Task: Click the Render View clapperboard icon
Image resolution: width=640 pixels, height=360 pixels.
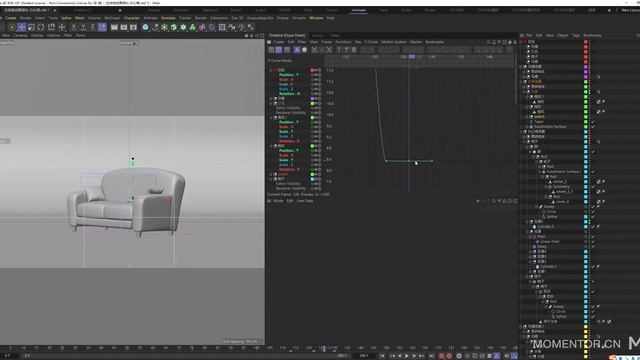Action: click(x=114, y=27)
